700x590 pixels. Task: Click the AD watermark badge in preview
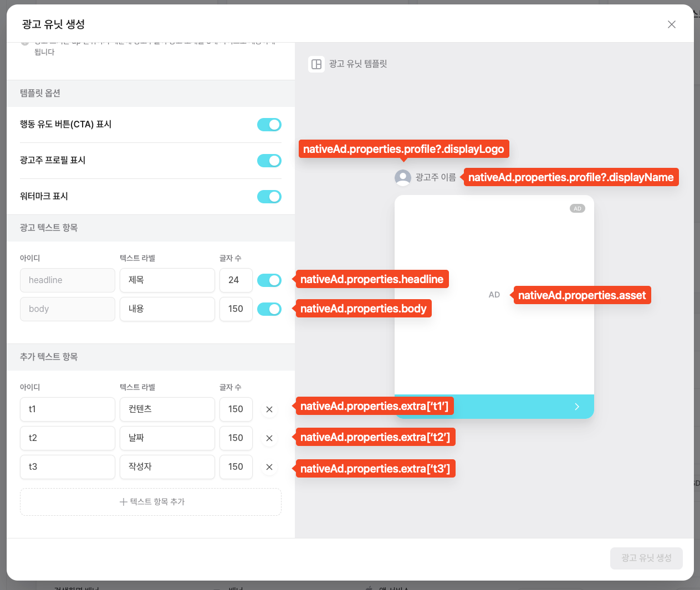577,209
